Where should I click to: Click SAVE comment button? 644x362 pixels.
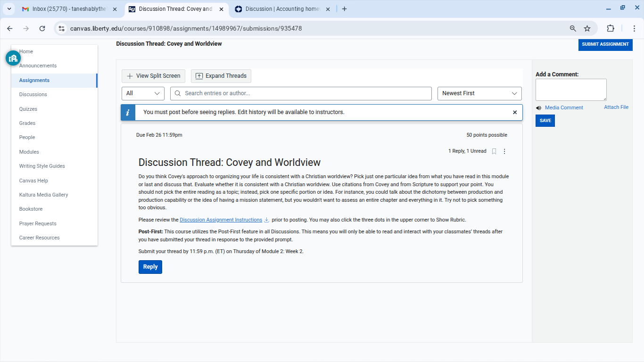[545, 121]
